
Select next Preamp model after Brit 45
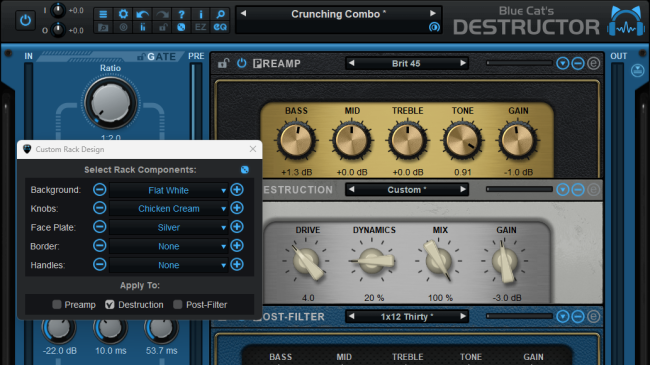(463, 63)
